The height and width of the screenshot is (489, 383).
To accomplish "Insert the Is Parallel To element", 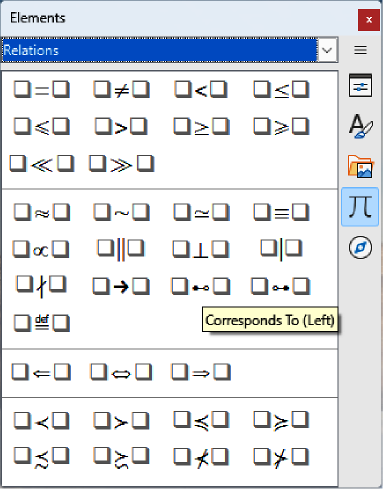I will (x=121, y=249).
